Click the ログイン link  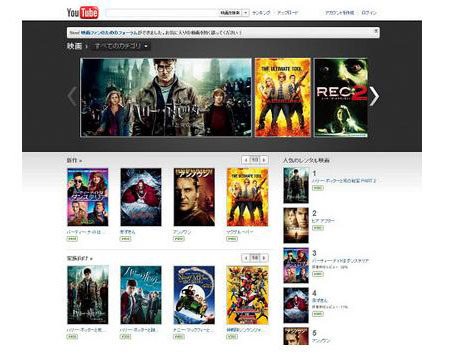pyautogui.click(x=369, y=13)
